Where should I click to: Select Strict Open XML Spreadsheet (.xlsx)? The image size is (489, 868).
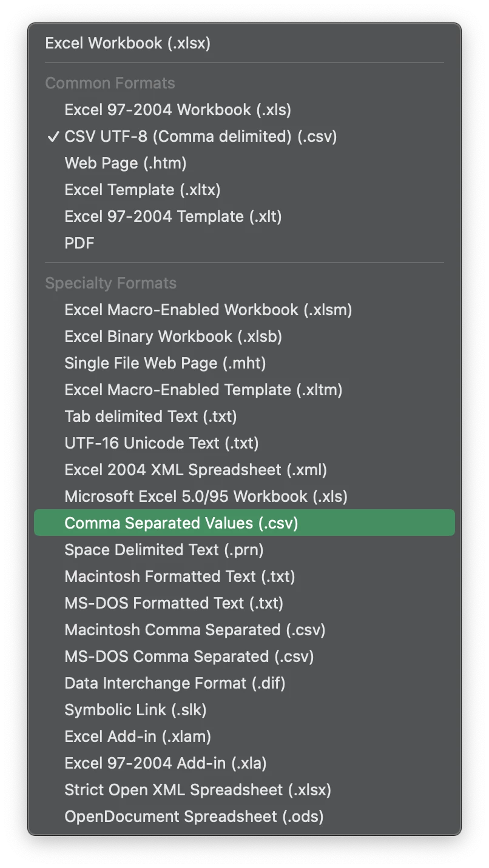244,790
